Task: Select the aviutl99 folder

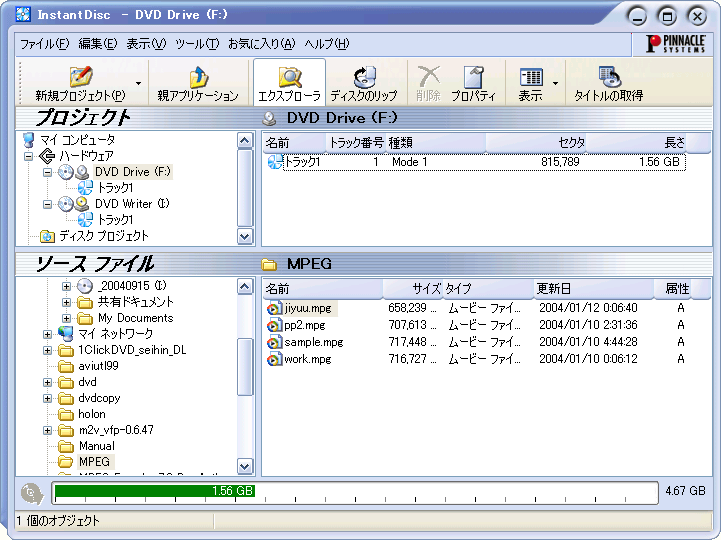Action: [98, 366]
